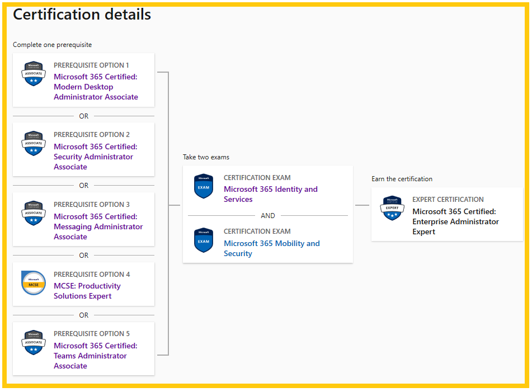Click the 'PREREQUISITE OPTION 5' label
This screenshot has height=392, width=532.
92,334
